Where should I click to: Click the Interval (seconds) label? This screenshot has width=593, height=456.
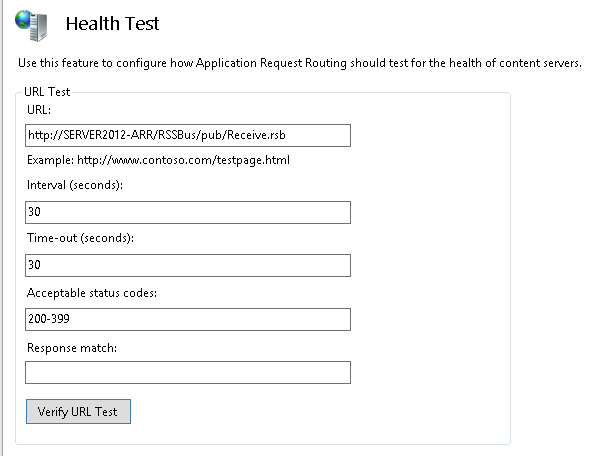click(x=75, y=185)
